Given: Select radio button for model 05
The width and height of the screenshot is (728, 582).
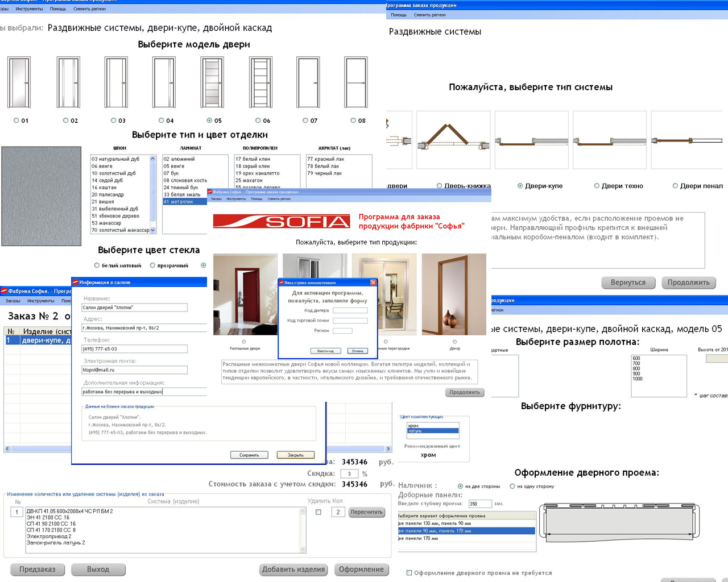Looking at the screenshot, I should (x=210, y=120).
